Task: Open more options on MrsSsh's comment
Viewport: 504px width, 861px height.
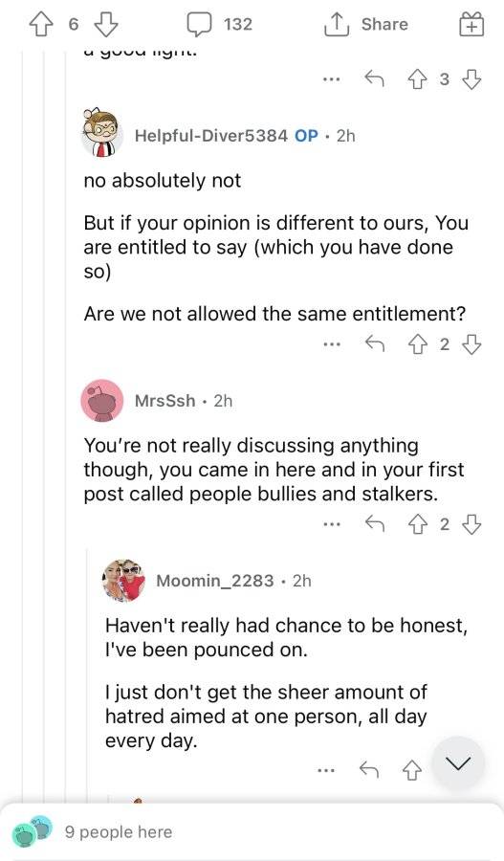Action: (331, 525)
